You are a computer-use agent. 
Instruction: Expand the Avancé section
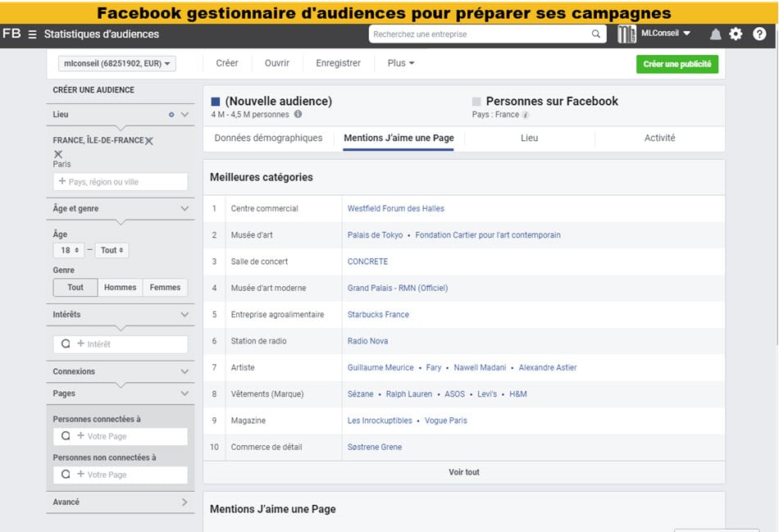click(184, 502)
